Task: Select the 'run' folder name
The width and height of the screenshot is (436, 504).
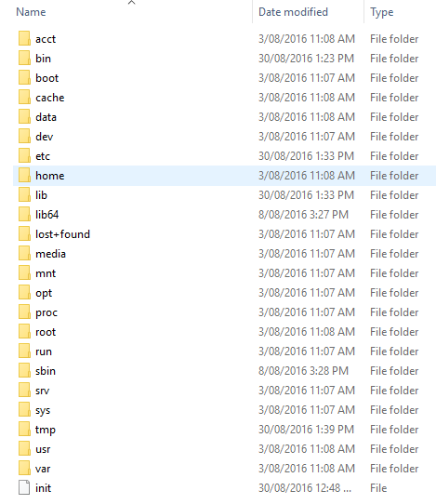Action: point(44,351)
